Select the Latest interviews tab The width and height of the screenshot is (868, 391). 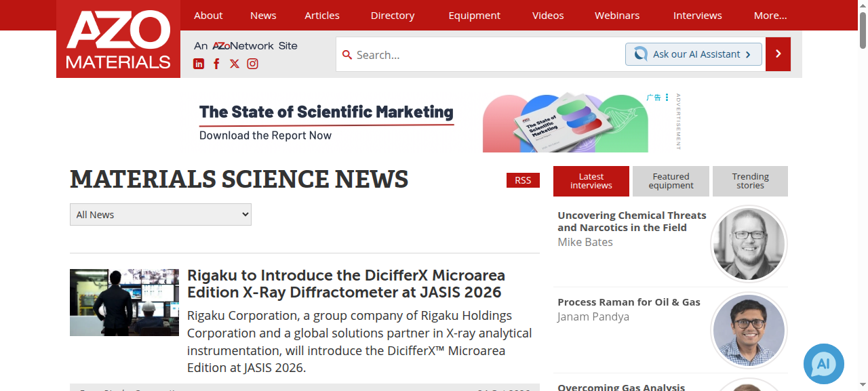tap(591, 181)
